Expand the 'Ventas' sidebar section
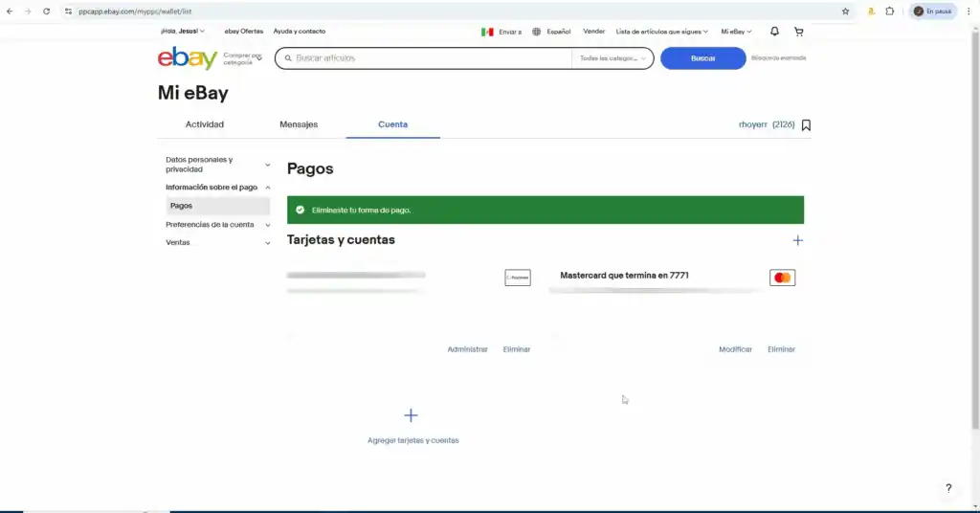 (217, 242)
